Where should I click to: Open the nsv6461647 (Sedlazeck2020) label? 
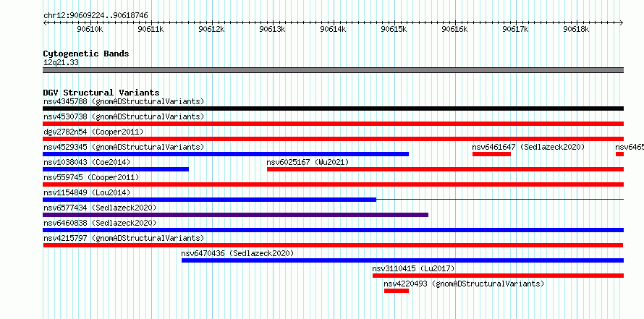tap(528, 147)
